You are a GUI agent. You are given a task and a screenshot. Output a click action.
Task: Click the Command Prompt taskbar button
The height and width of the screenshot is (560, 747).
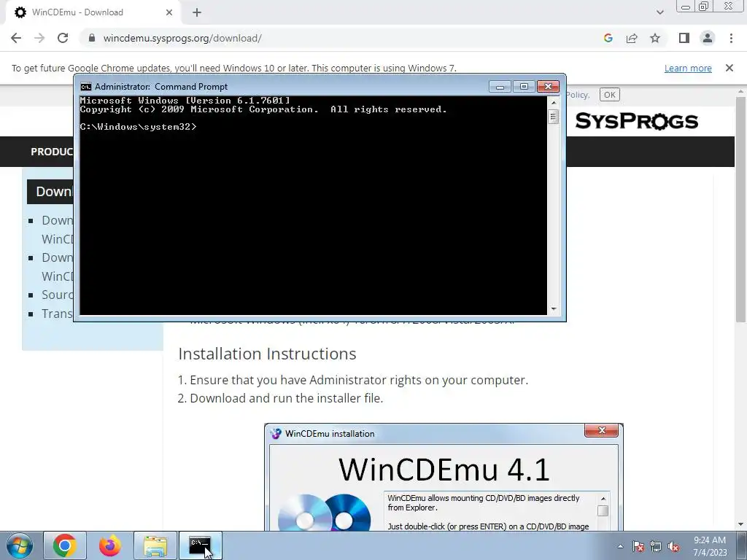point(200,545)
